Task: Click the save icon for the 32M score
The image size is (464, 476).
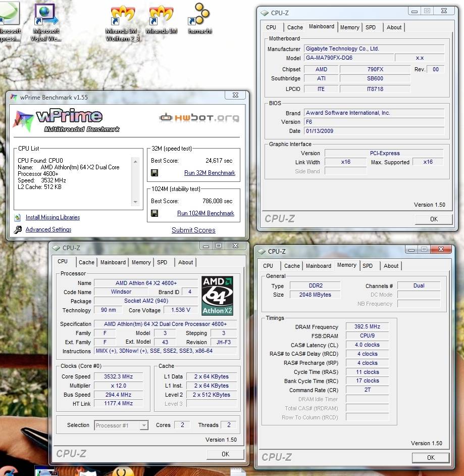Action: click(x=154, y=173)
